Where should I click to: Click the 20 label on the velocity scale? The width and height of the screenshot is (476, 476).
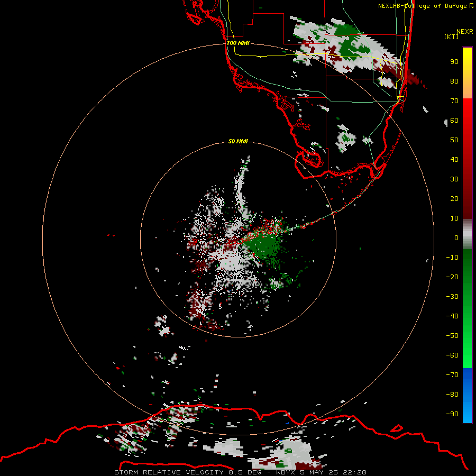click(x=454, y=198)
